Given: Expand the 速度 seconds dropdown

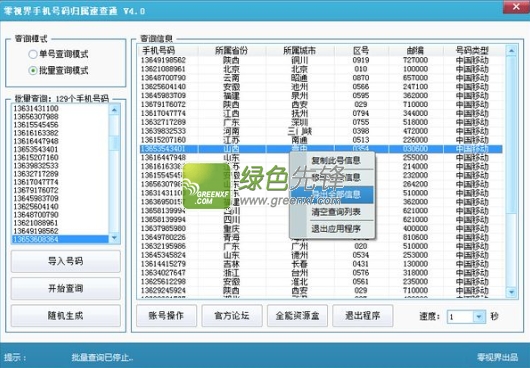Looking at the screenshot, I should [479, 317].
